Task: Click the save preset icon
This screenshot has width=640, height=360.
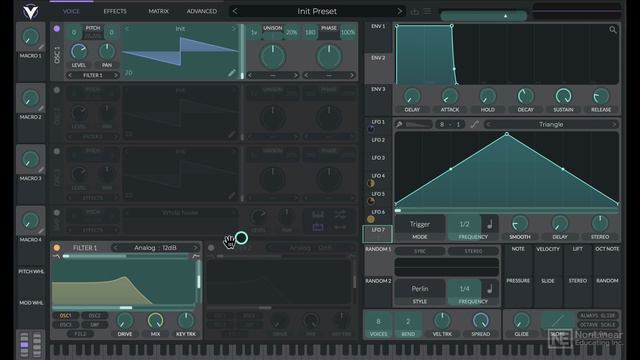Action: (x=415, y=11)
